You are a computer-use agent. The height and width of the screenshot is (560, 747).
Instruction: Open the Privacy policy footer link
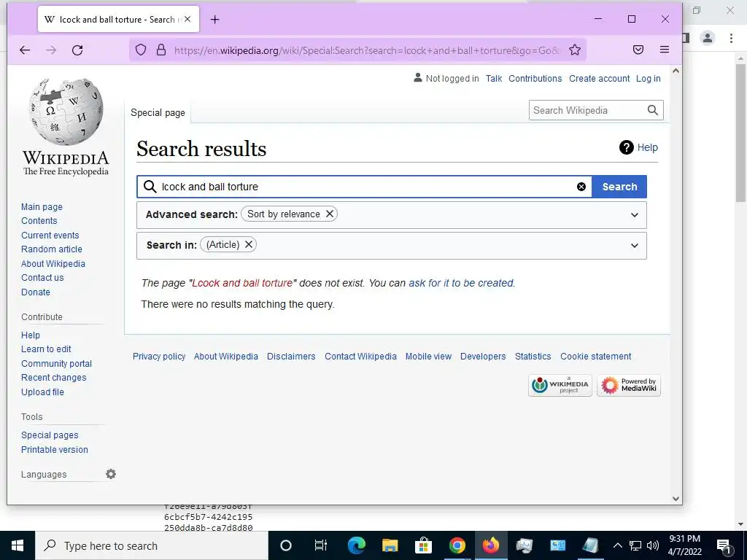[x=159, y=356]
